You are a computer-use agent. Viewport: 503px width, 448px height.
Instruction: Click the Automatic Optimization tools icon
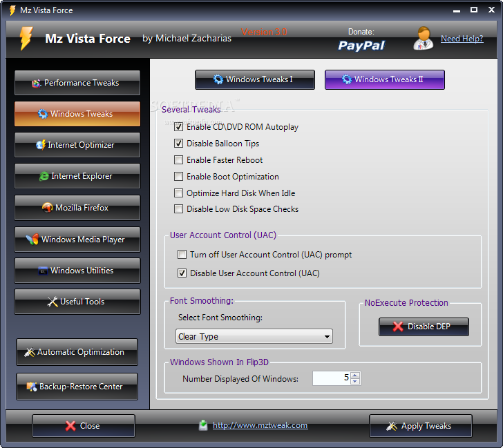[x=30, y=352]
